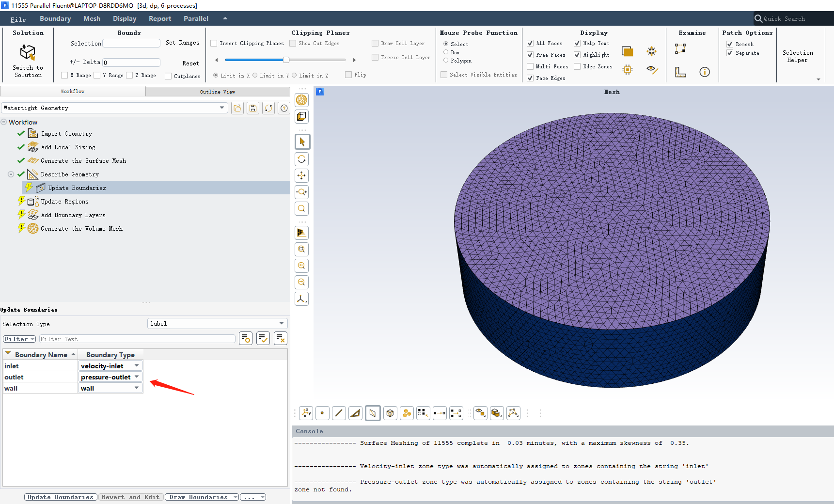Open the Display menu
The image size is (834, 504).
click(x=125, y=18)
